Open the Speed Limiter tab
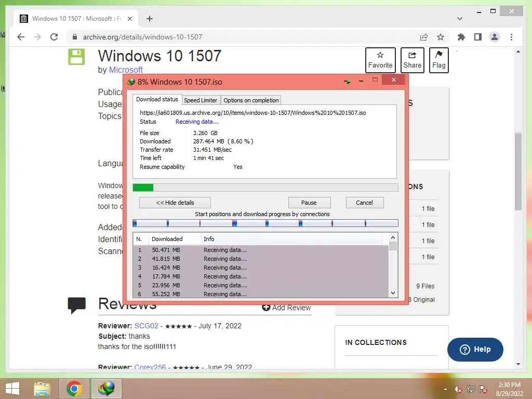The height and width of the screenshot is (399, 532). click(x=201, y=100)
